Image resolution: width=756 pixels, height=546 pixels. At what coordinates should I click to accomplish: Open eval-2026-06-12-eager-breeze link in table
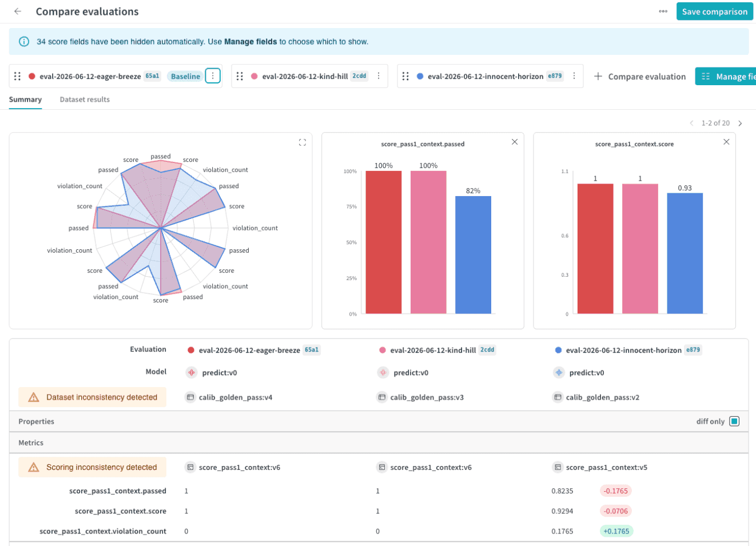coord(249,350)
